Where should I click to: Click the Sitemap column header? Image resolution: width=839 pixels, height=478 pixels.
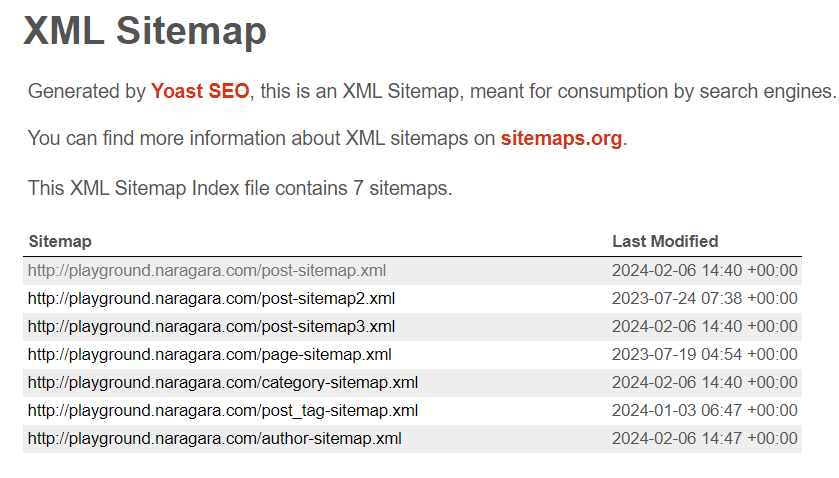click(x=60, y=241)
